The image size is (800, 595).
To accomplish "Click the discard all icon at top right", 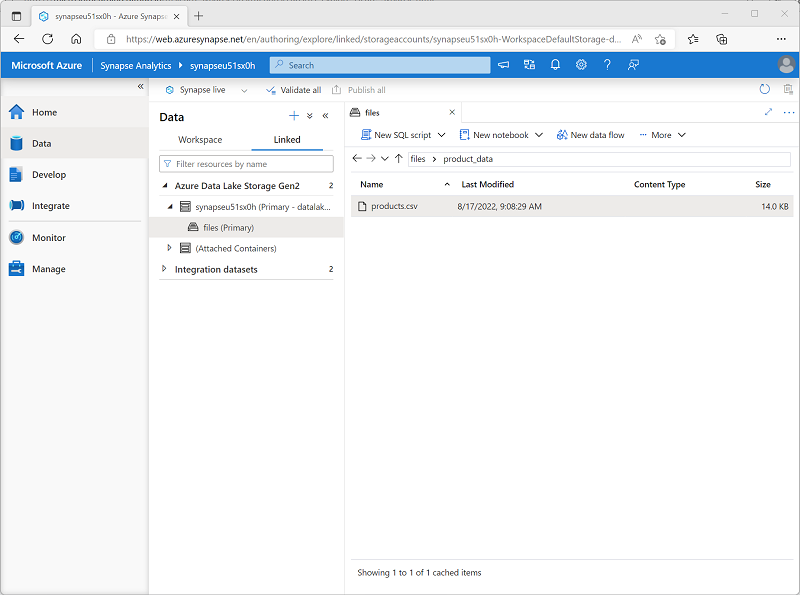I will pyautogui.click(x=788, y=89).
